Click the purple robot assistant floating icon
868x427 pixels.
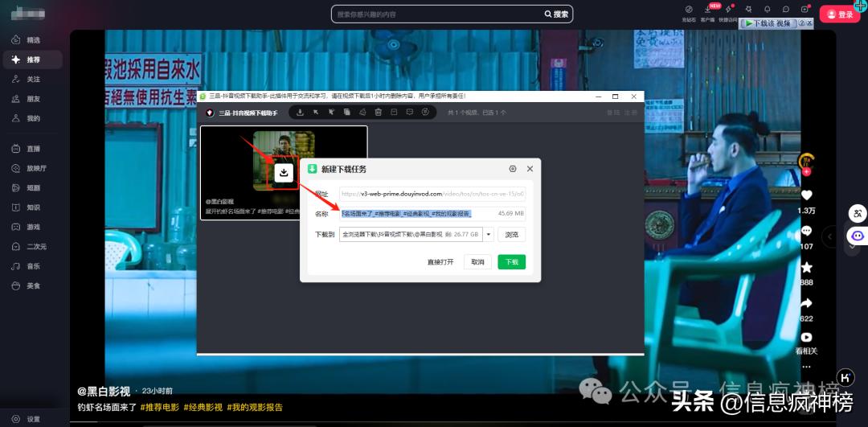(x=858, y=236)
